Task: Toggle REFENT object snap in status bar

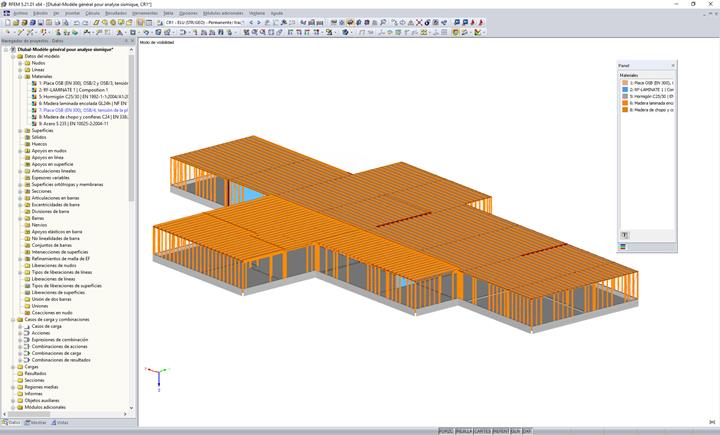Action: click(501, 431)
